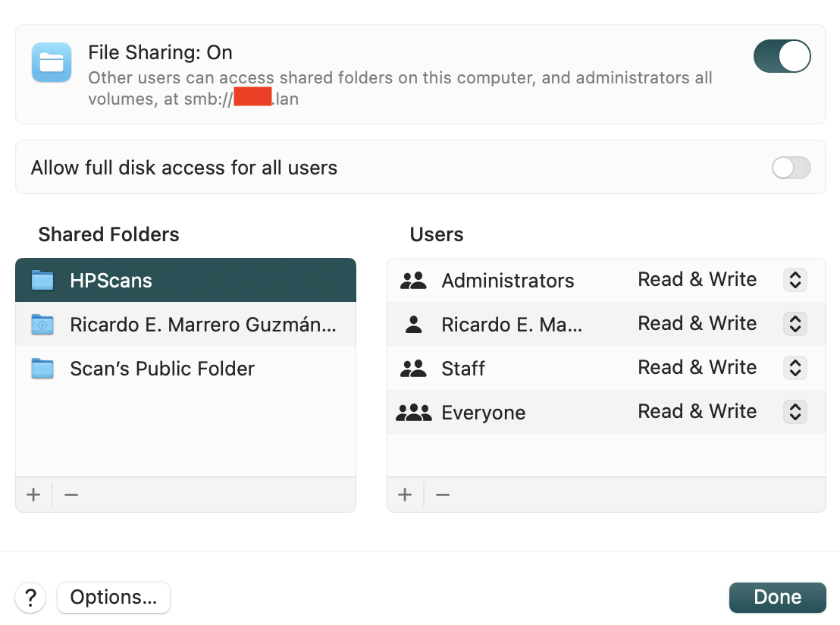Add a new shared folder with plus

point(33,495)
